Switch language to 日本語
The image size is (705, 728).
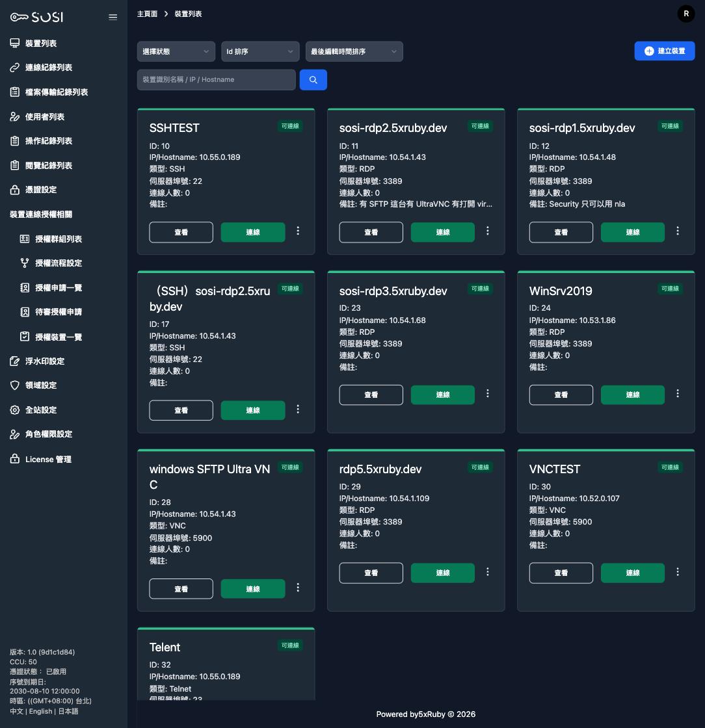(x=68, y=711)
